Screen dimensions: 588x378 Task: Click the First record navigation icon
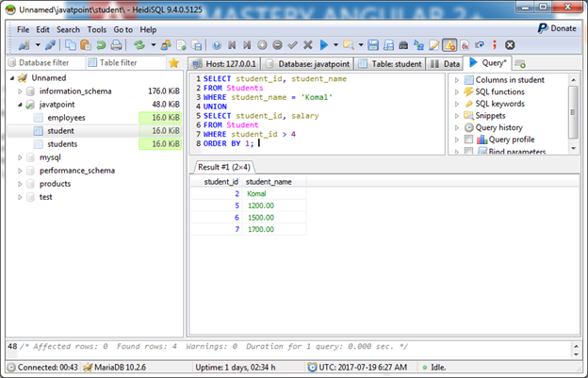232,45
